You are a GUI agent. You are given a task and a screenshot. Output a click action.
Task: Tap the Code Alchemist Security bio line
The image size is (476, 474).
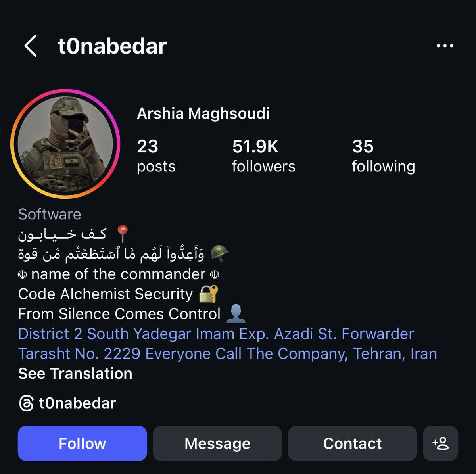point(106,294)
